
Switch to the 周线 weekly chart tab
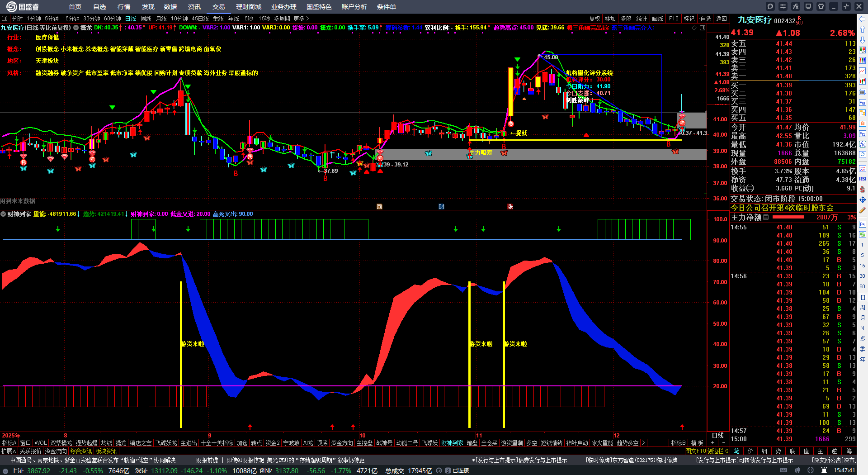[x=146, y=19]
